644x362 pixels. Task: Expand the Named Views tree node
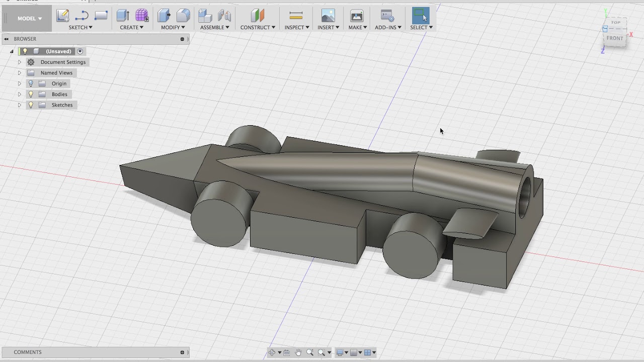pyautogui.click(x=20, y=73)
